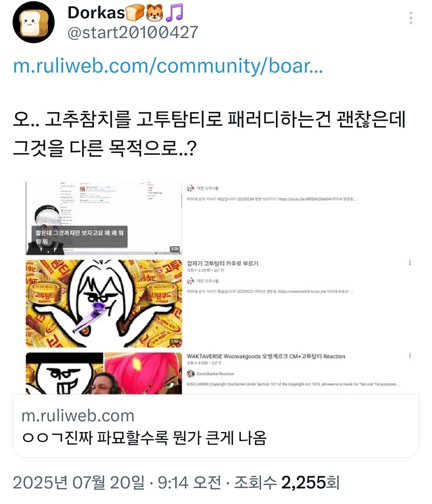Click the 조회수 2,255회 view count
This screenshot has width=432, height=504.
(287, 482)
